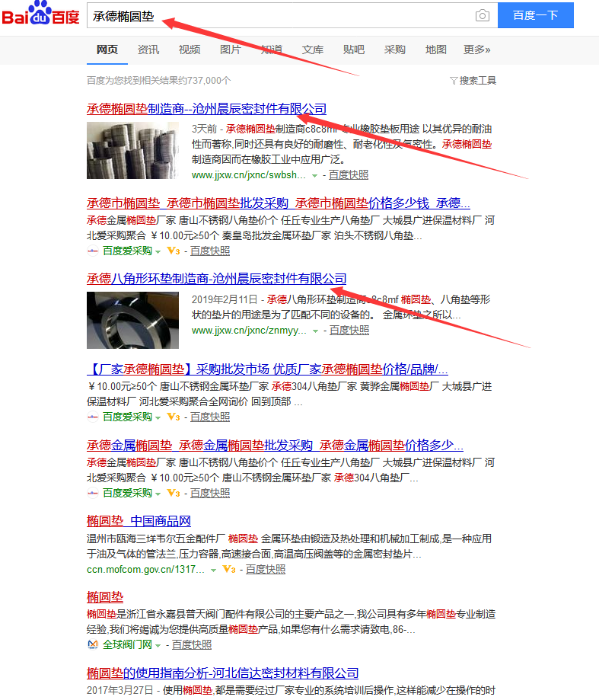Open 承德椭圆垫制造商--沧州晨辰密封件有限公司 result
This screenshot has width=599, height=700.
pos(206,108)
